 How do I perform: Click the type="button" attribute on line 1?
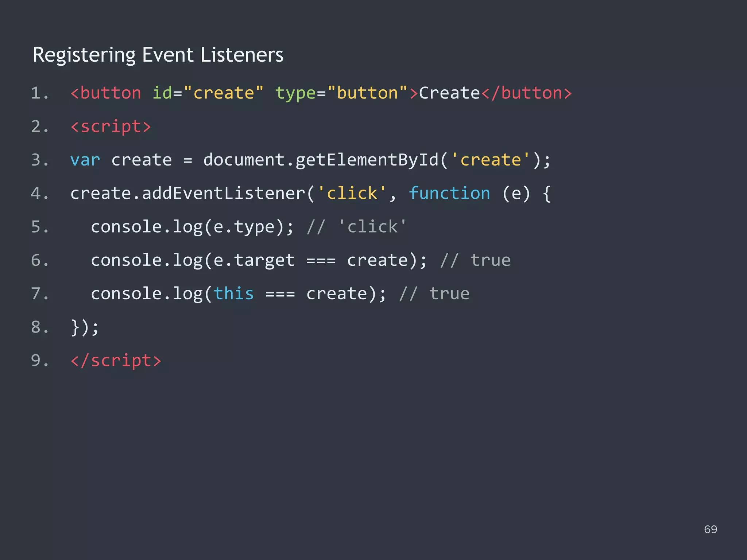[x=341, y=93]
